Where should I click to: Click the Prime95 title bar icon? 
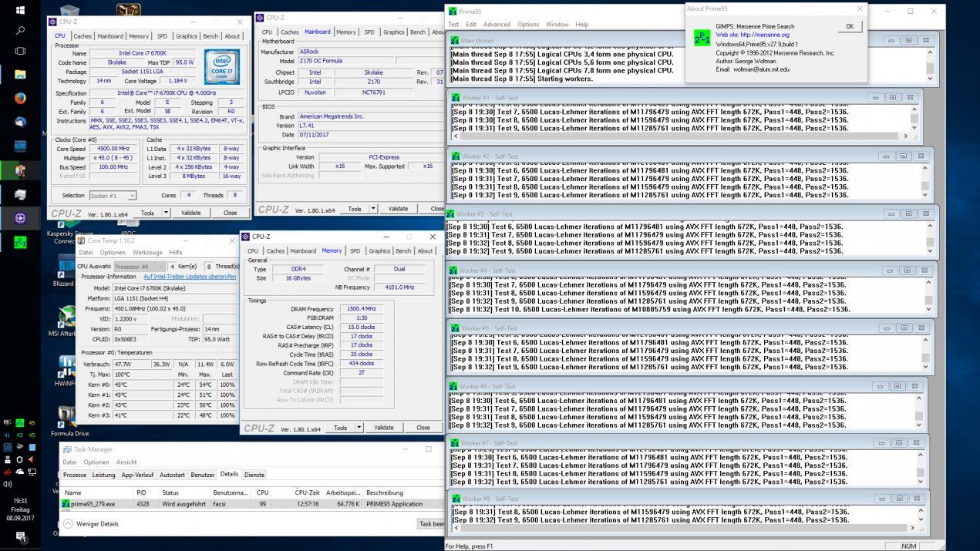(453, 12)
